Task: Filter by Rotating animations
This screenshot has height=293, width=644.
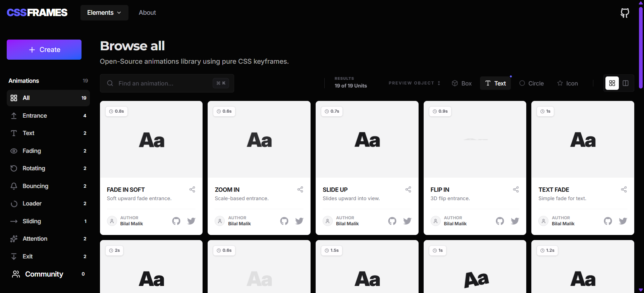Action: click(x=48, y=168)
